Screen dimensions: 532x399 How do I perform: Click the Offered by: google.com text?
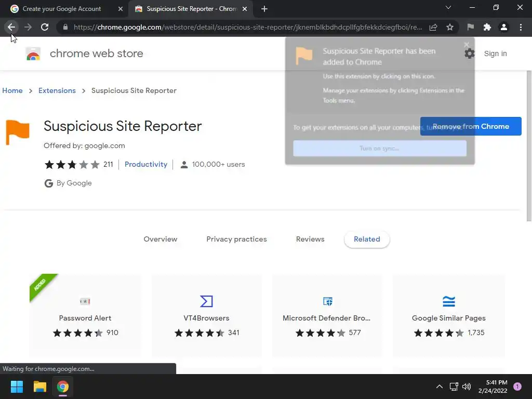84,145
